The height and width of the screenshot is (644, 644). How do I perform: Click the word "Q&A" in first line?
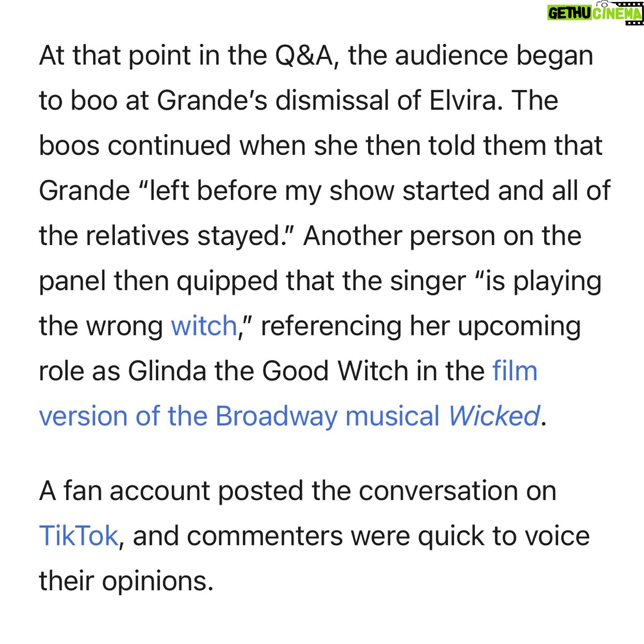coord(304,55)
